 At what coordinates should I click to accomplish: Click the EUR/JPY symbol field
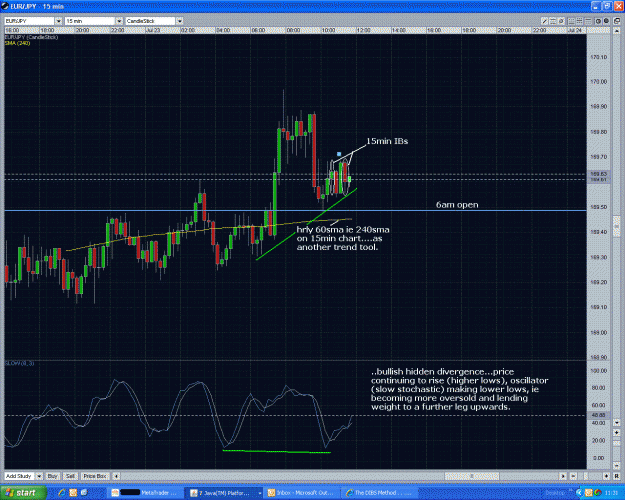[x=29, y=21]
